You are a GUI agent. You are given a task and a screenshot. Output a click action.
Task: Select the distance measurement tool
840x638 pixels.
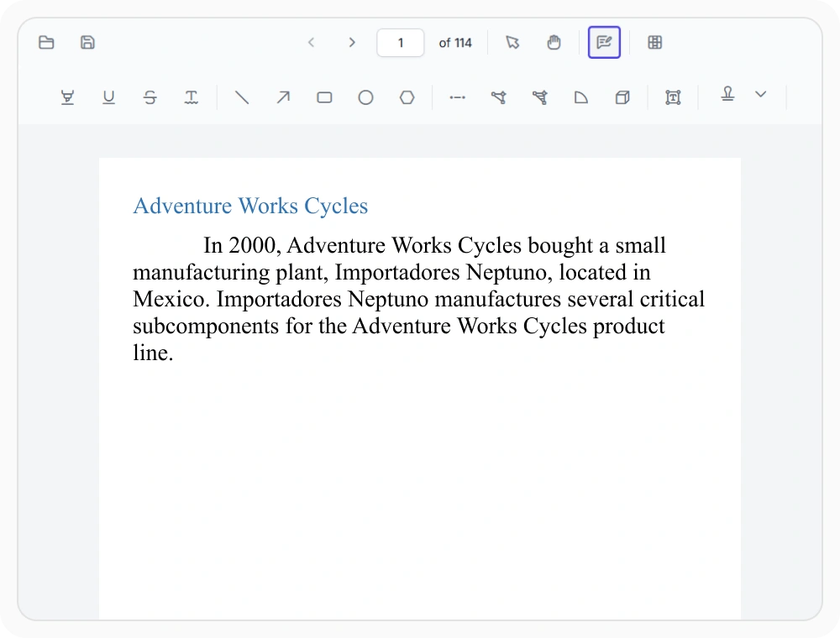458,97
